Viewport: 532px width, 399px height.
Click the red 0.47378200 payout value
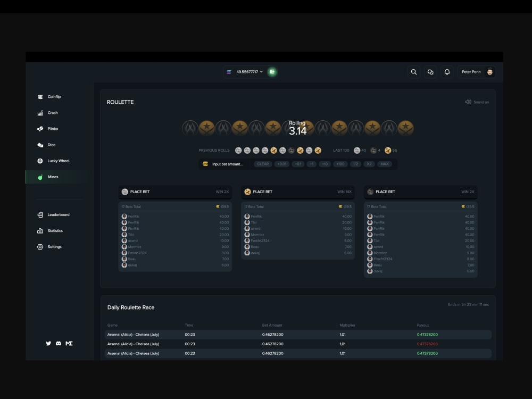(427, 344)
